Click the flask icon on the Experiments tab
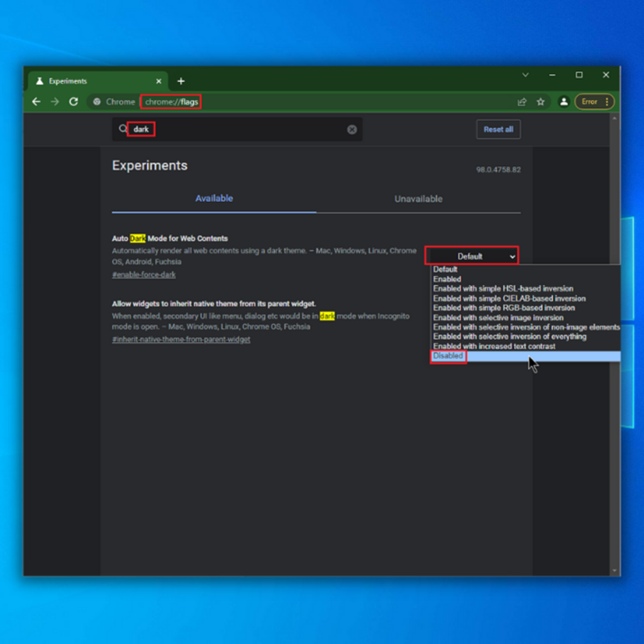The height and width of the screenshot is (644, 644). [40, 81]
